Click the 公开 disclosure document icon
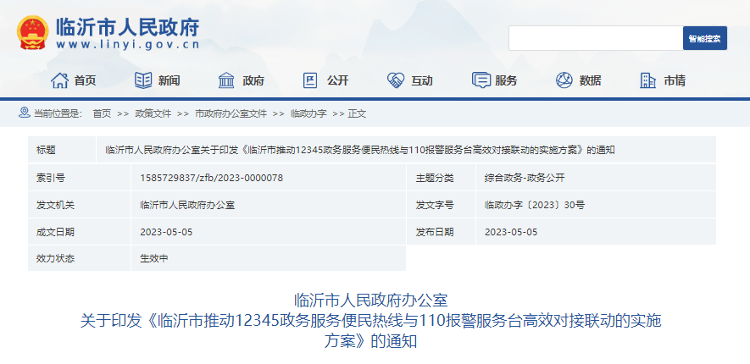 tap(310, 80)
